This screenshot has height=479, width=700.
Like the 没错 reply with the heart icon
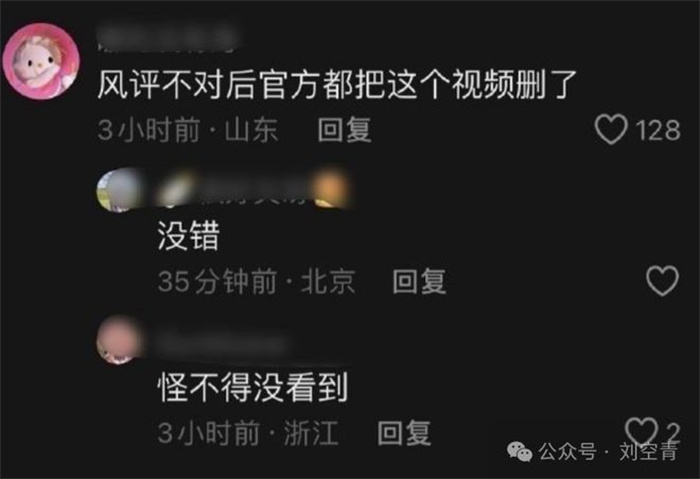pyautogui.click(x=662, y=281)
